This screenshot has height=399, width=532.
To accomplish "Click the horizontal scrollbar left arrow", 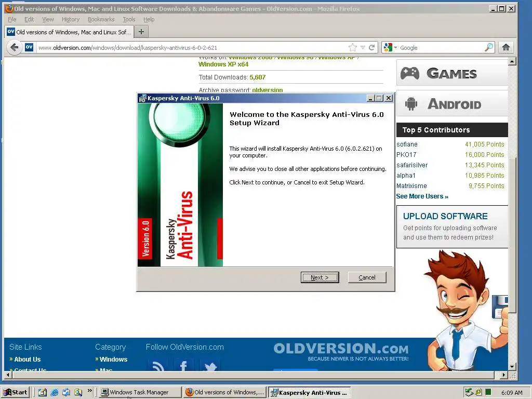I will 8,375.
